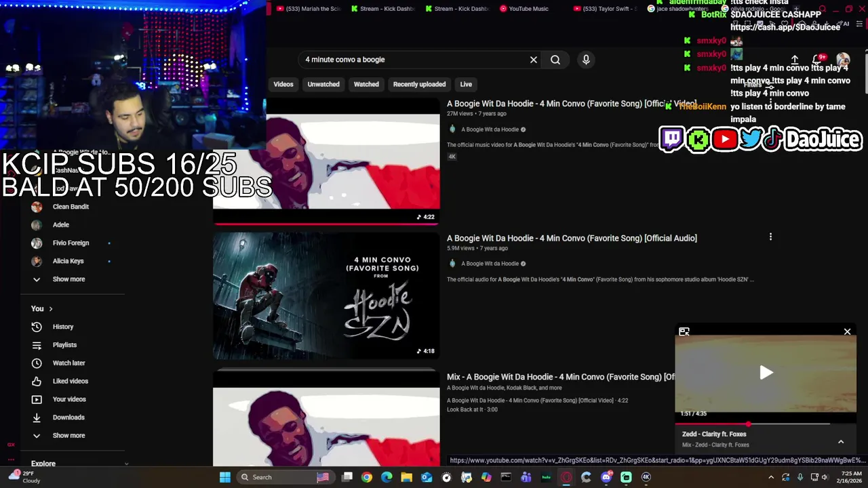Open the YouTube notifications bell
Screen dimensions: 868x488
817,60
